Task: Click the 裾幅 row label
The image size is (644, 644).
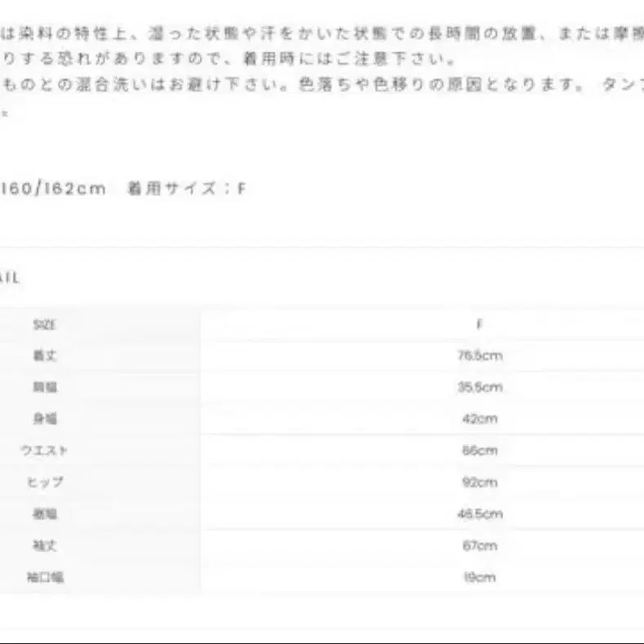Action: (x=45, y=513)
